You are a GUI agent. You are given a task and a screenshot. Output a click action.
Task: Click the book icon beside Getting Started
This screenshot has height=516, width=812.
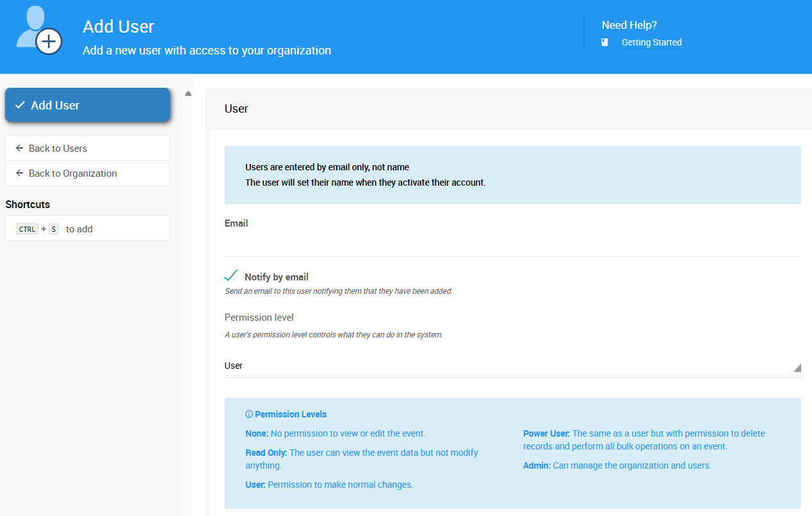pos(605,42)
